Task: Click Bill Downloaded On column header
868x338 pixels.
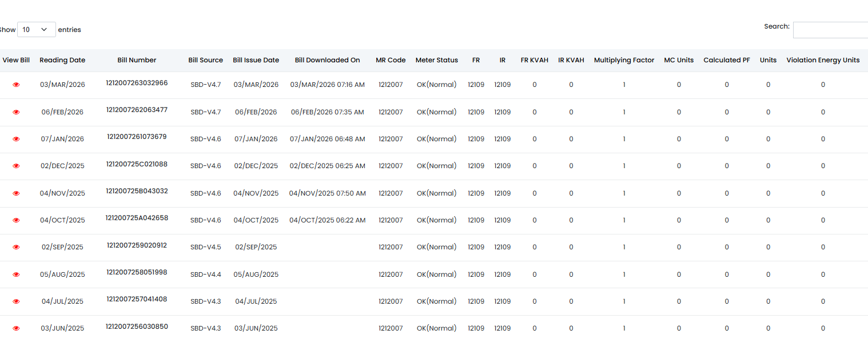Action: (x=327, y=60)
